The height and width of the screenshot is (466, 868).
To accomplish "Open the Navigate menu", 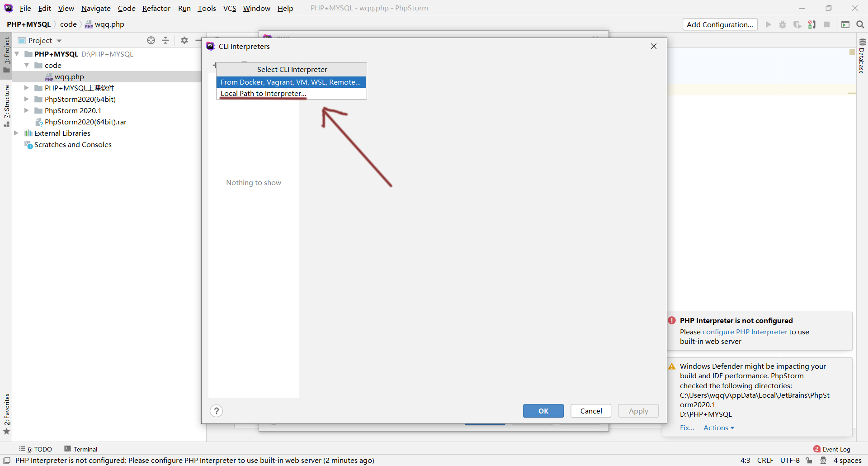I will [x=96, y=8].
